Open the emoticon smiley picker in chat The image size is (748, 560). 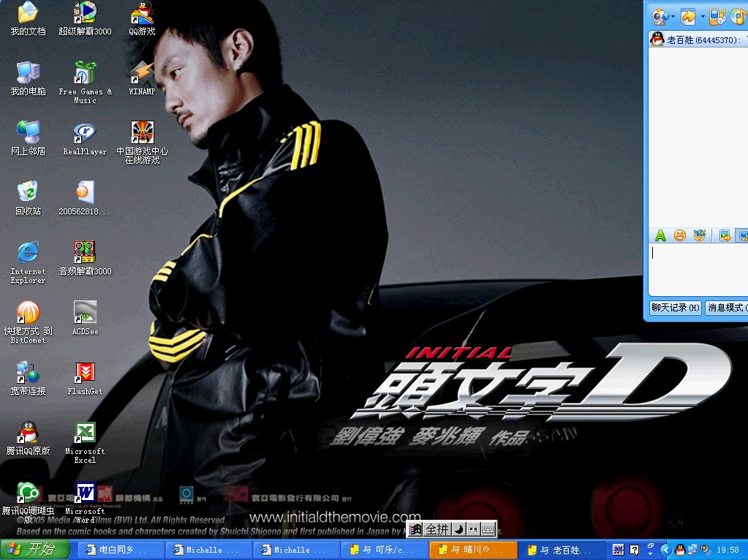click(x=680, y=235)
